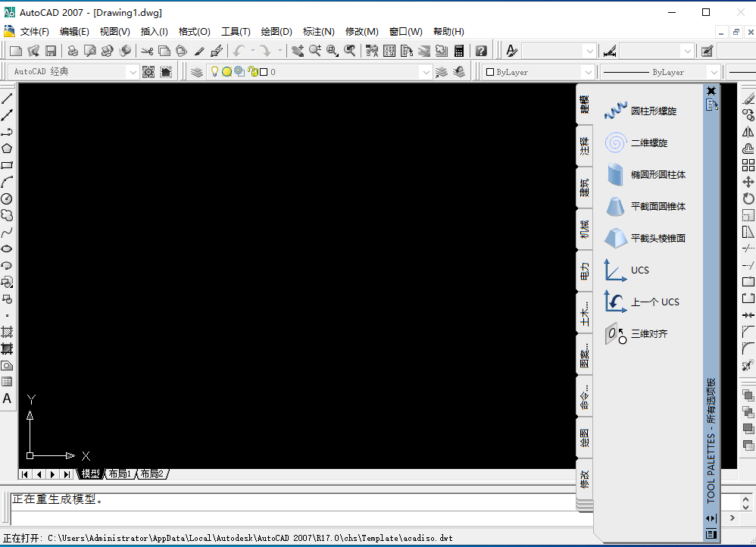Image resolution: width=756 pixels, height=547 pixels.
Task: Open the Hatch tool
Action: click(x=8, y=332)
